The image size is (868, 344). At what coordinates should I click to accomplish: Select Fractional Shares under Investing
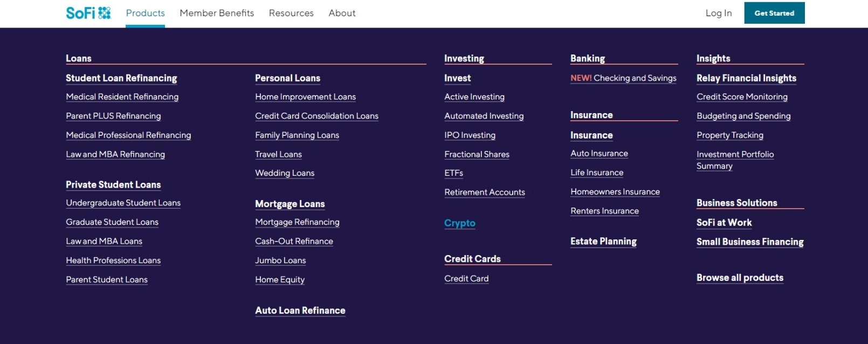(x=477, y=154)
